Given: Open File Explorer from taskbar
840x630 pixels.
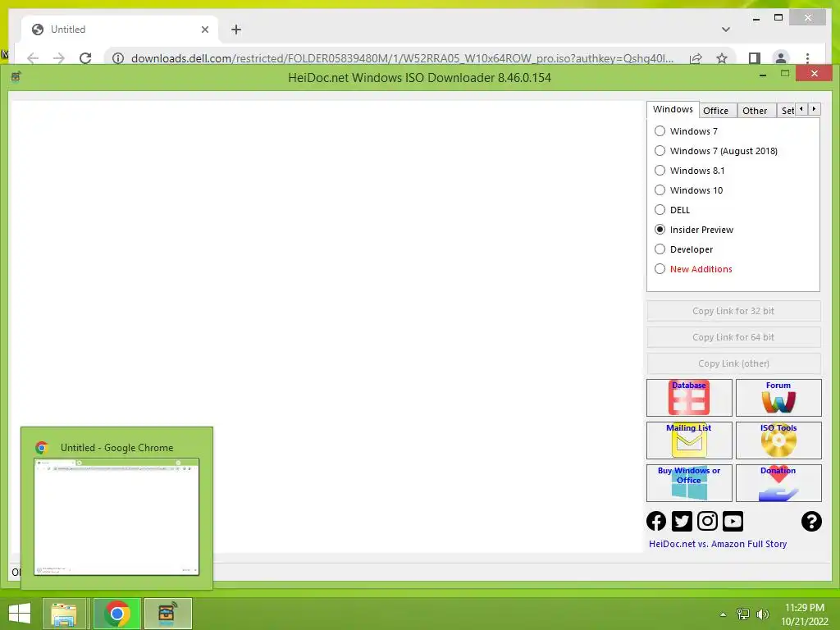Looking at the screenshot, I should click(x=64, y=614).
